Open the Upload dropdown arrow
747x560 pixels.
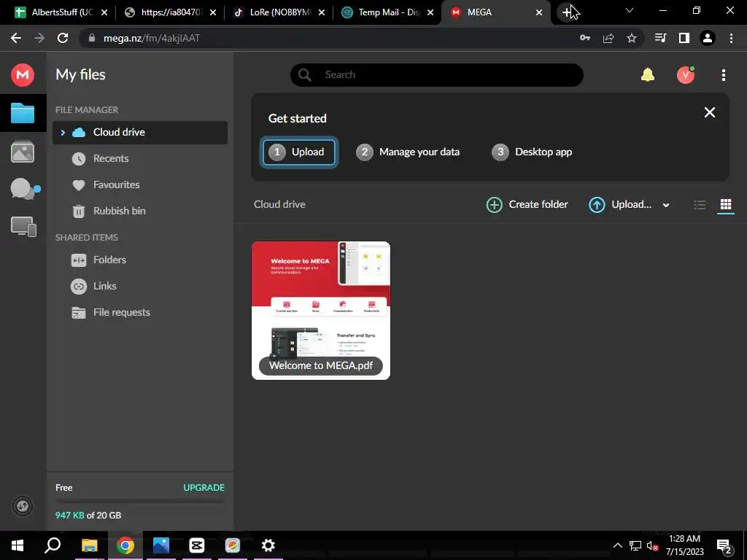(666, 205)
